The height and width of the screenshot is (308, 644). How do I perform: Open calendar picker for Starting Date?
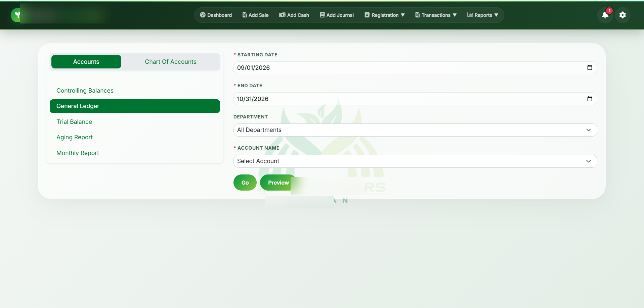pyautogui.click(x=590, y=68)
